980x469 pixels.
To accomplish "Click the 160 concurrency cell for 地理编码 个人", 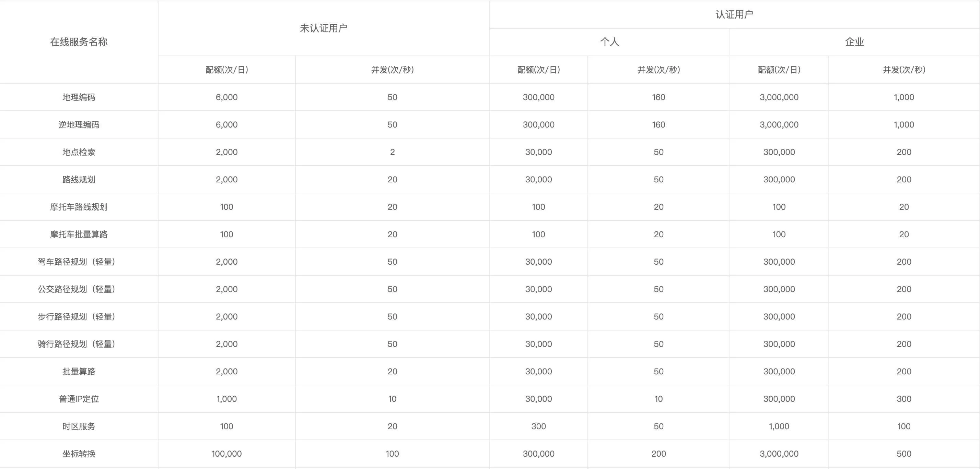I will [x=658, y=97].
